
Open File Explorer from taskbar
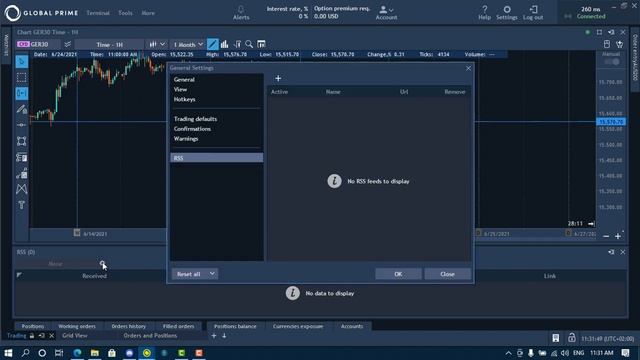click(95, 353)
